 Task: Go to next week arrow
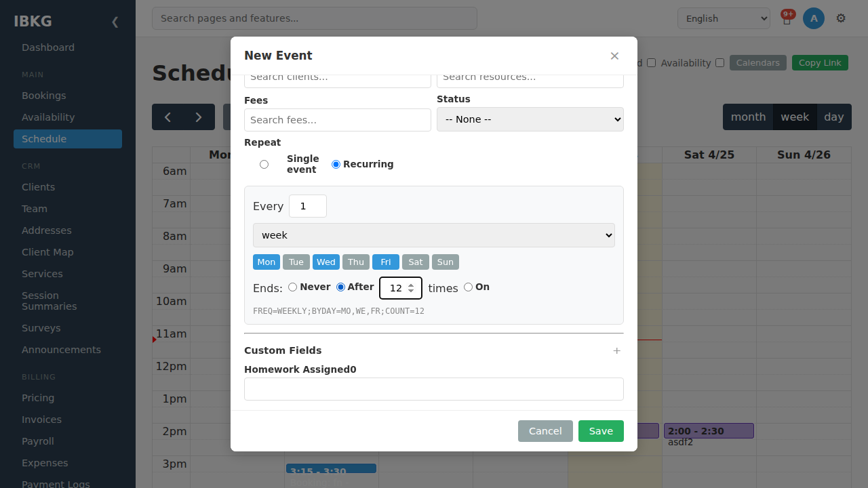(x=199, y=117)
